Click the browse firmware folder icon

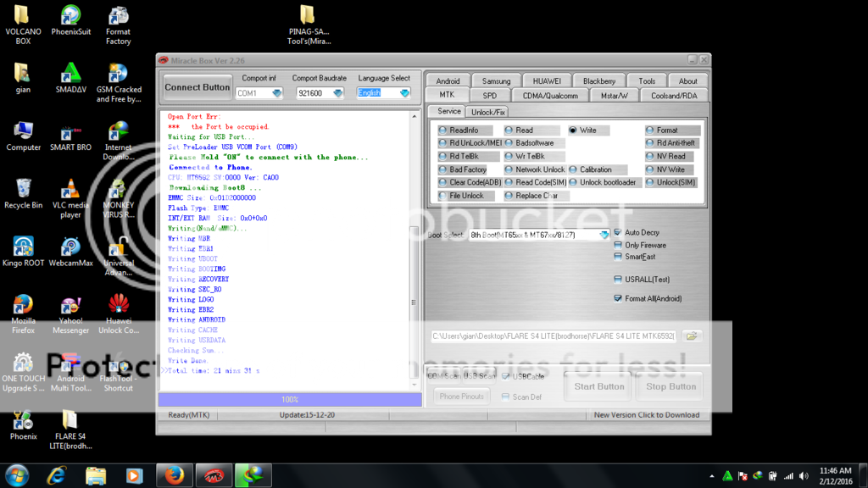coord(693,336)
